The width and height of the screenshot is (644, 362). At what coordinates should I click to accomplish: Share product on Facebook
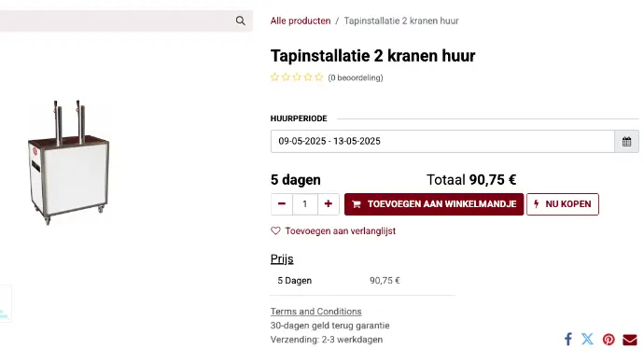click(x=568, y=339)
